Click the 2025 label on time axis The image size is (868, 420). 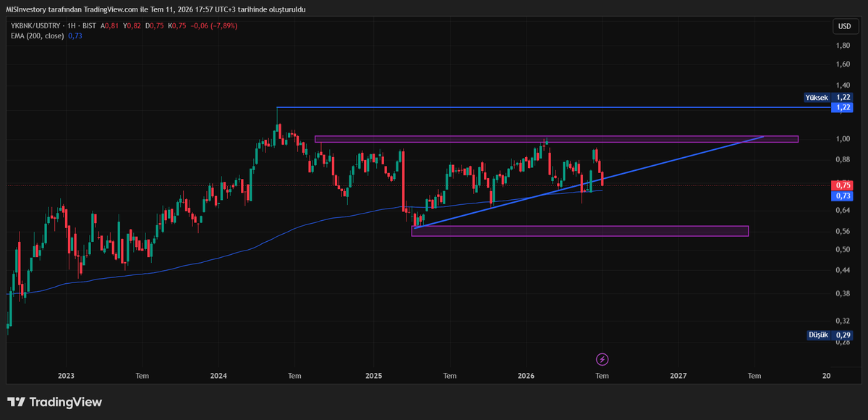click(373, 376)
